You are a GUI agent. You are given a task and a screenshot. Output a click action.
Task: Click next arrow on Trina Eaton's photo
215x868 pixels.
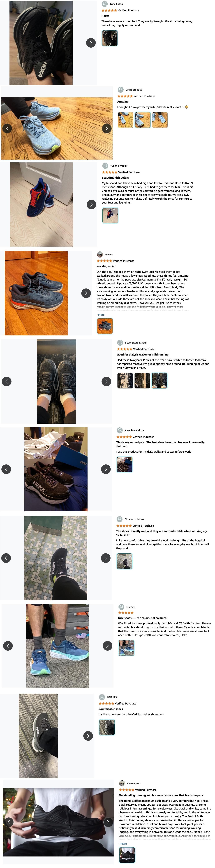point(91,43)
